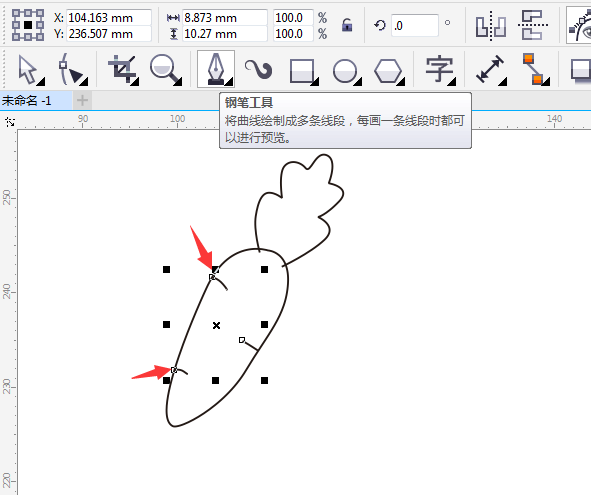Select the Parallel Dimension tool
This screenshot has height=495, width=591.
[x=491, y=70]
